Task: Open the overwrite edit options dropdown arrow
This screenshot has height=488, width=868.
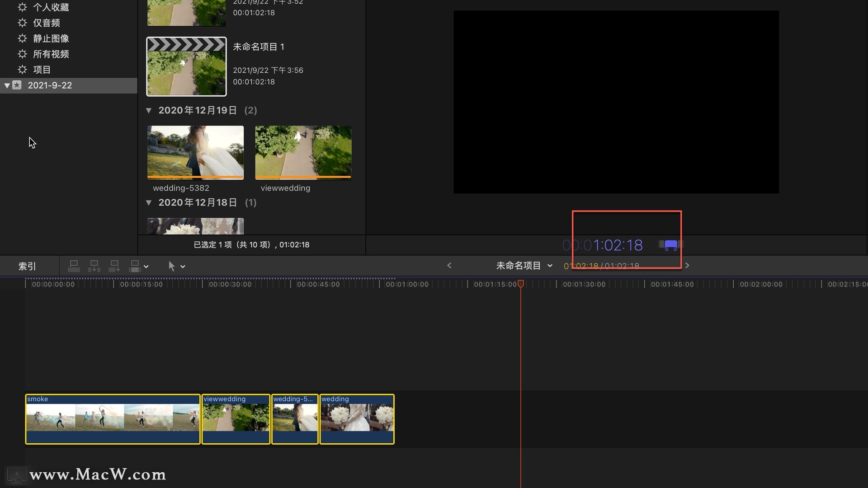Action: (x=146, y=267)
